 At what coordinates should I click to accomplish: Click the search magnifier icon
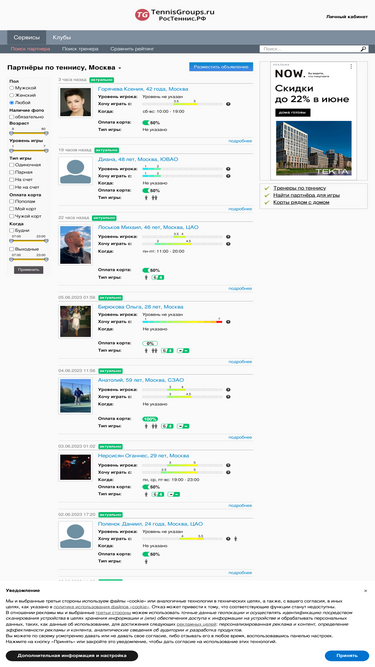363,49
